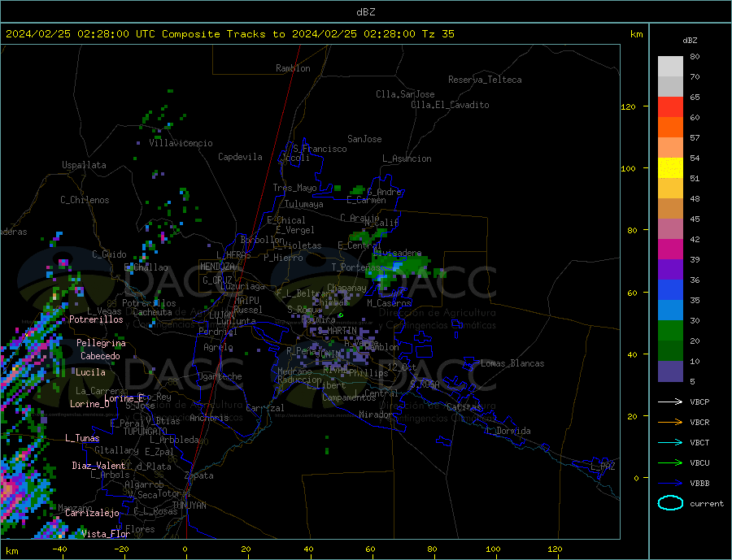The image size is (732, 560).
Task: Click the G_CRUZ boxed label
Action: [x=217, y=280]
